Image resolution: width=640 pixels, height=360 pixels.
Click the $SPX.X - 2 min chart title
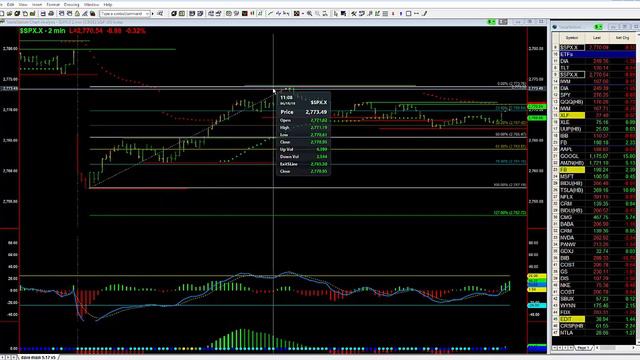click(42, 31)
